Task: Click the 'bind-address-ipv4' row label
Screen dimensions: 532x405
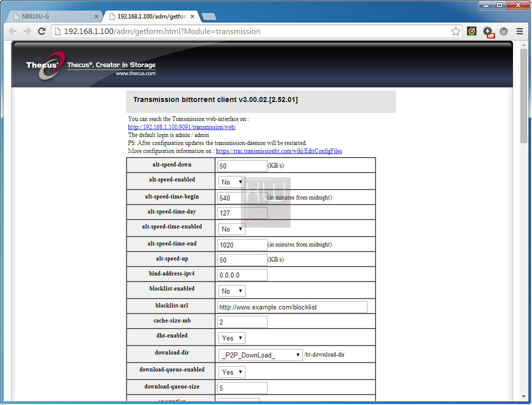Action: click(171, 273)
